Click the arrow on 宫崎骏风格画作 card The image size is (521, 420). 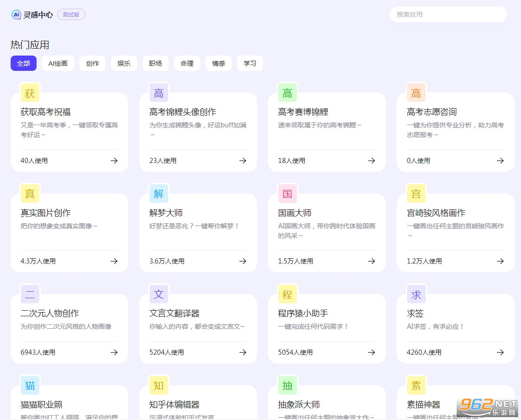click(500, 261)
